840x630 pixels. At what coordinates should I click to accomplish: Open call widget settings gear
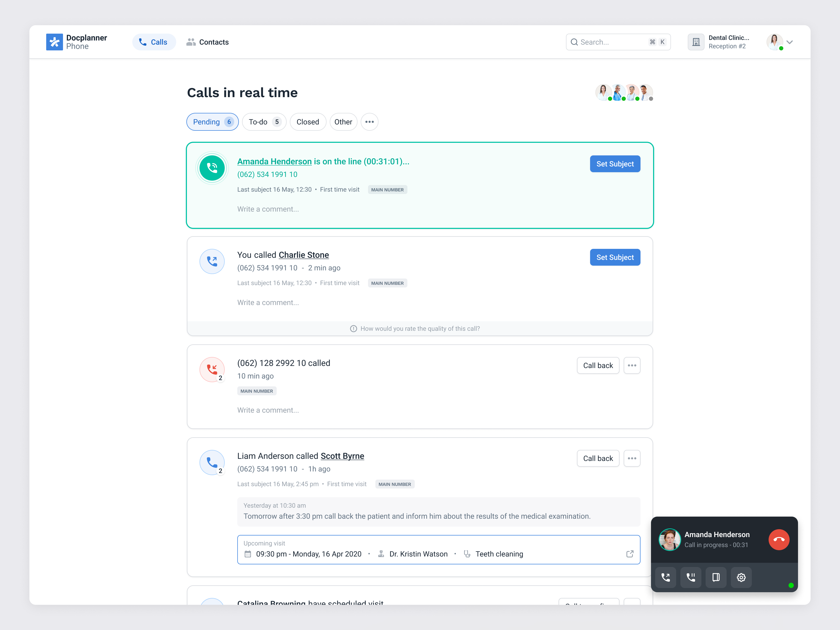(741, 577)
